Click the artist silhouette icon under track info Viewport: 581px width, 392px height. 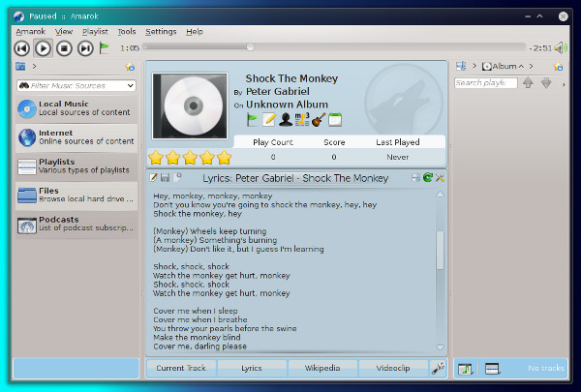pos(286,120)
